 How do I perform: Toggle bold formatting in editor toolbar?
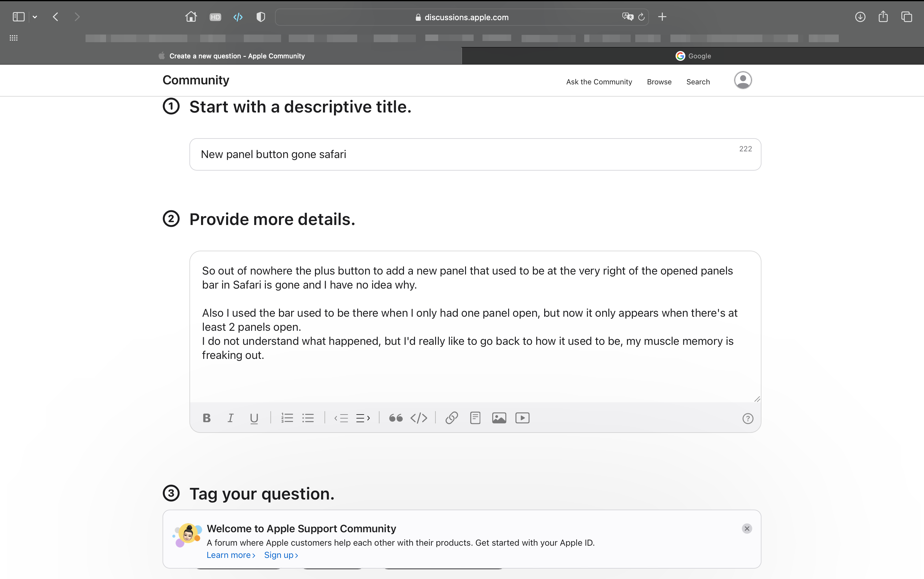207,418
